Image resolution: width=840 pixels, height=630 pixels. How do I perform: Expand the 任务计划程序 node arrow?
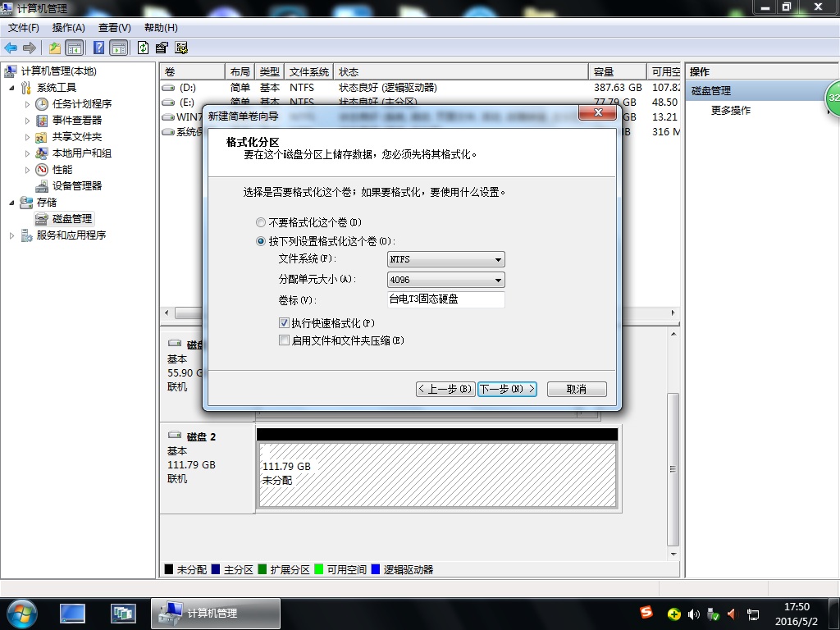(27, 104)
